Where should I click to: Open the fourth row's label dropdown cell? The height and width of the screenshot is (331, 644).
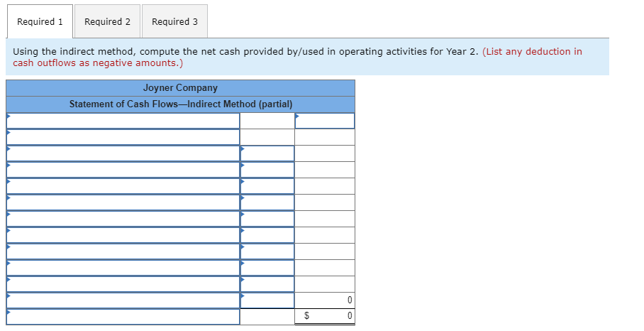[x=123, y=170]
